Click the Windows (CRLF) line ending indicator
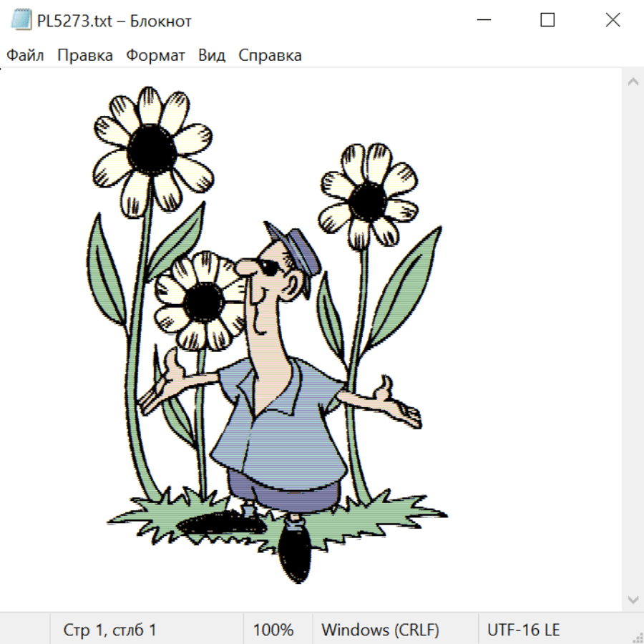The height and width of the screenshot is (644, 644). pyautogui.click(x=380, y=630)
